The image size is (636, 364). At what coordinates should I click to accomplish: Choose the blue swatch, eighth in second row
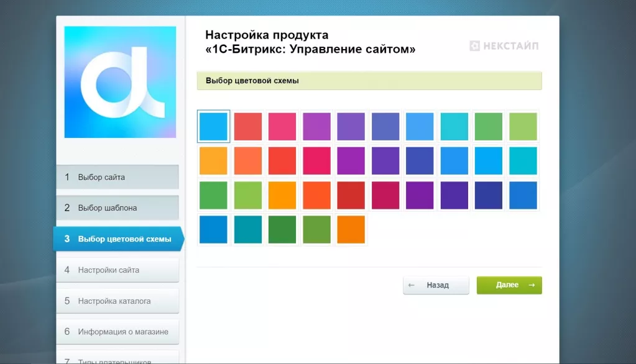454,161
